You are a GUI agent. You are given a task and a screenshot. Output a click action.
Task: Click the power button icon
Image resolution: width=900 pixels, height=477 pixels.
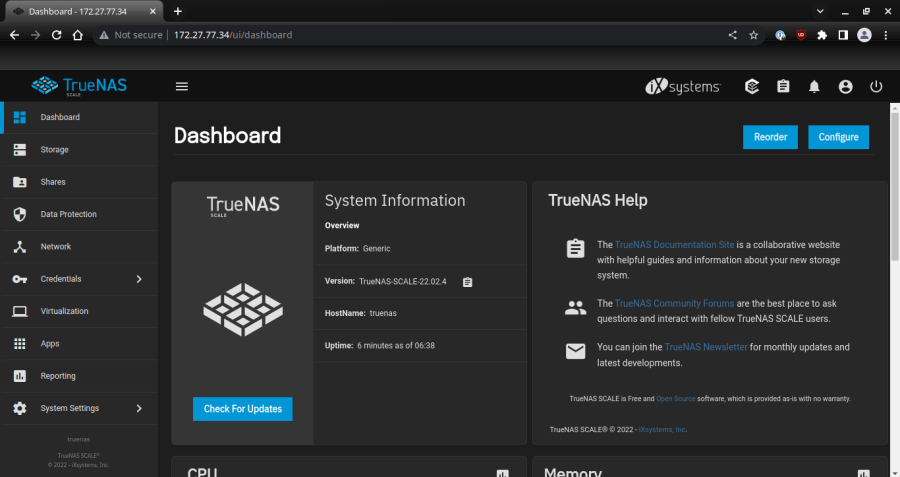(x=876, y=87)
